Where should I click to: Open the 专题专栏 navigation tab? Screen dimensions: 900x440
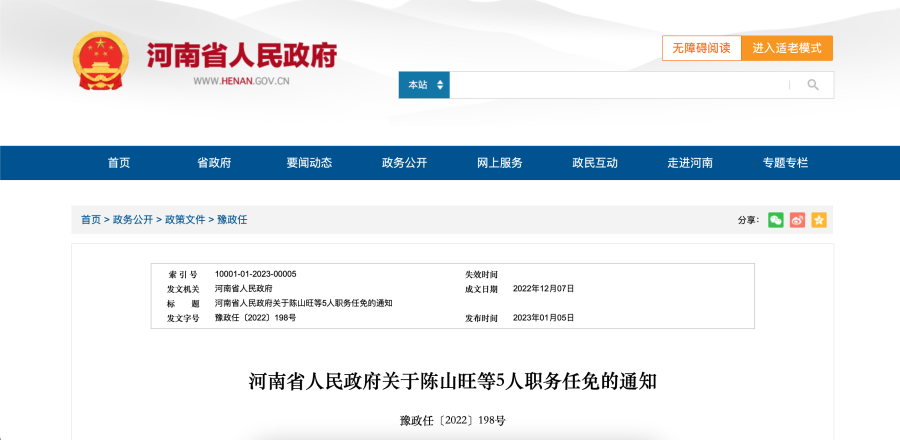coord(785,163)
